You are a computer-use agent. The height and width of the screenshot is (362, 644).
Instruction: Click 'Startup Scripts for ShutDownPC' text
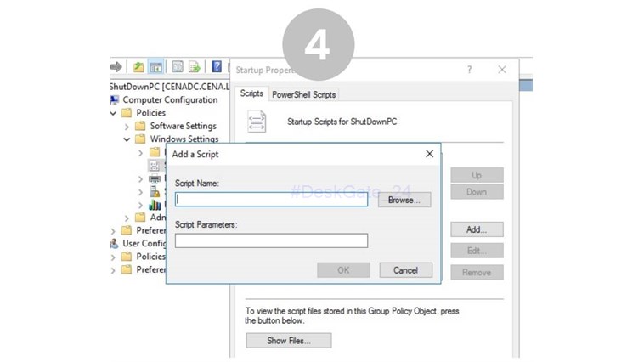pyautogui.click(x=342, y=122)
